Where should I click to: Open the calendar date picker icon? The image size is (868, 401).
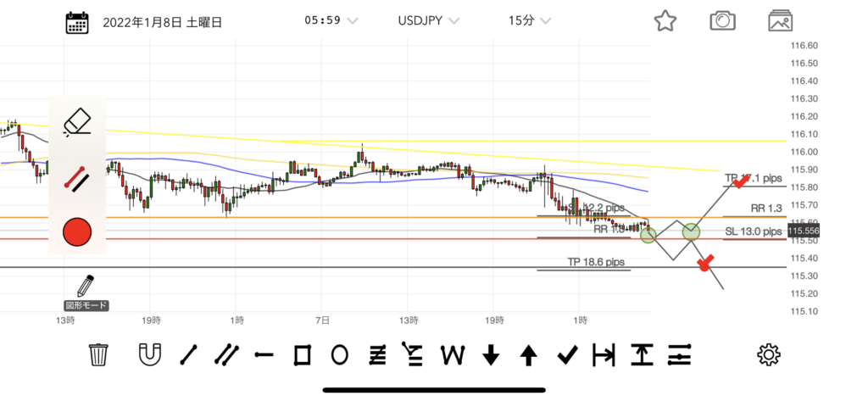[78, 22]
